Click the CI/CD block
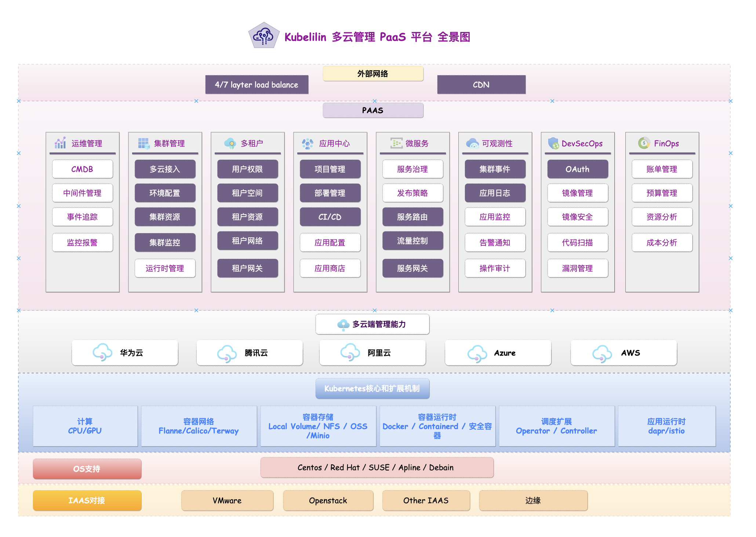 pyautogui.click(x=330, y=217)
